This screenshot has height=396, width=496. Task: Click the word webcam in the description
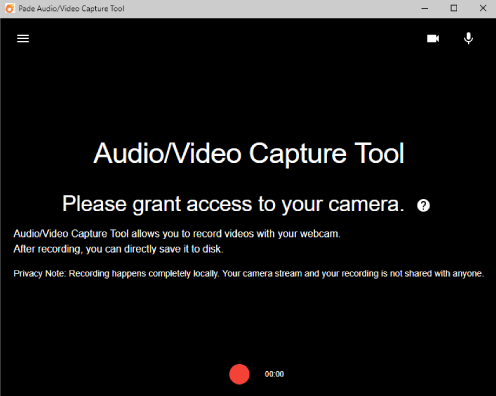[319, 234]
